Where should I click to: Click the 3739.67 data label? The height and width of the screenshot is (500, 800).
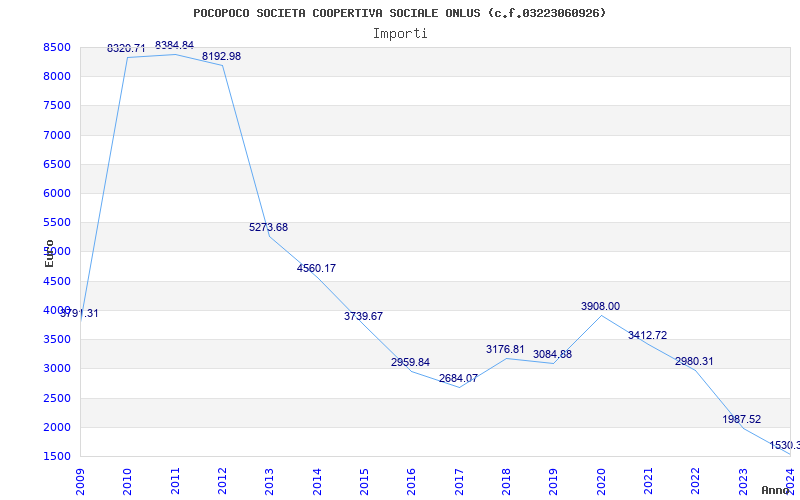pos(363,316)
